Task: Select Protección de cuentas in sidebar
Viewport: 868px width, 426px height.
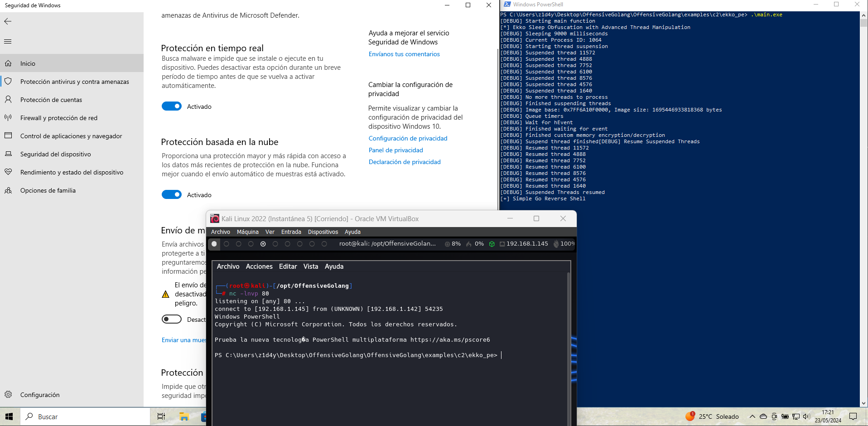Action: 72,100
